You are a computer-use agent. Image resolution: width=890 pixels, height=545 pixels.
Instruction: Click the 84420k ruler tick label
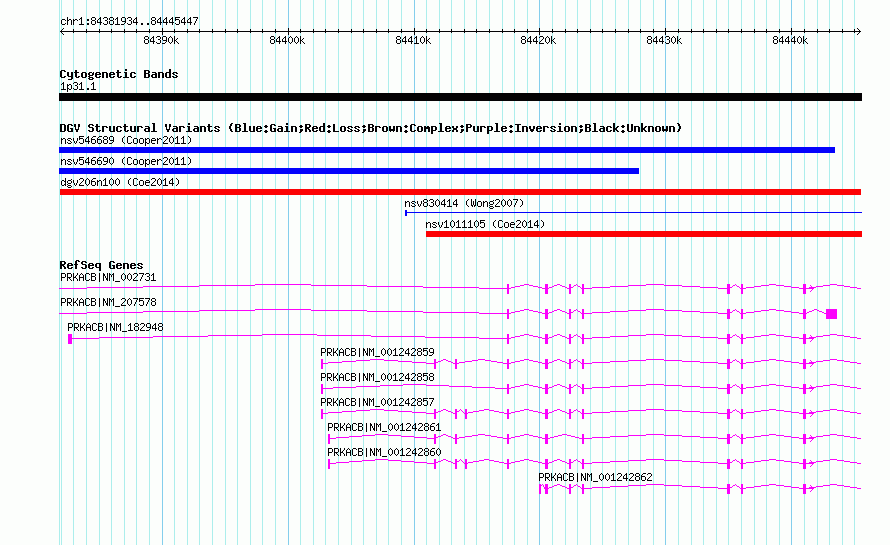pos(538,40)
